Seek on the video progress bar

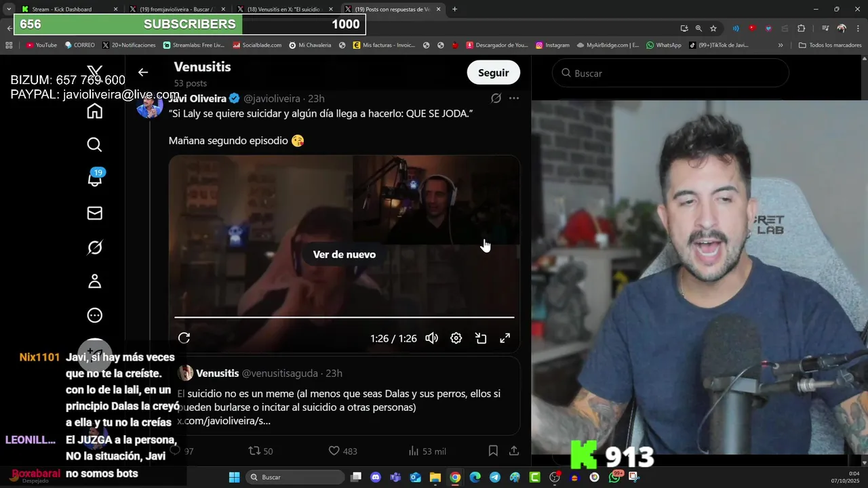click(344, 317)
